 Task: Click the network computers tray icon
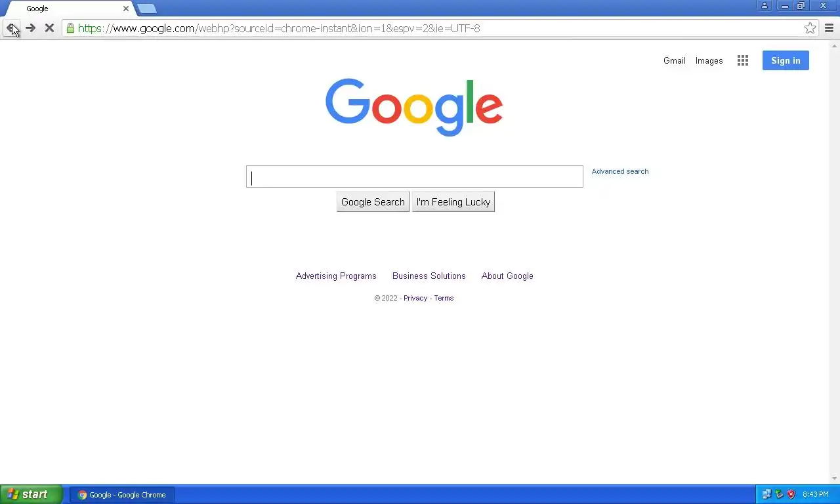[766, 494]
